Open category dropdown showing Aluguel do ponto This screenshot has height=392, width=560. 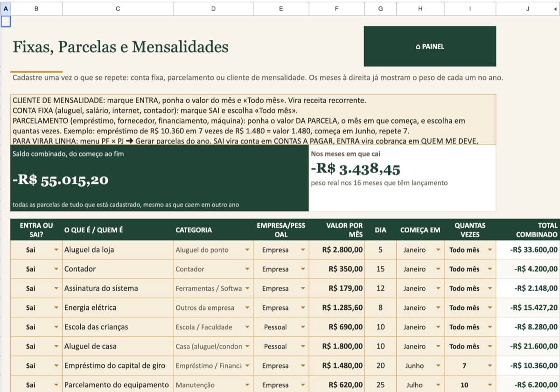(x=247, y=250)
